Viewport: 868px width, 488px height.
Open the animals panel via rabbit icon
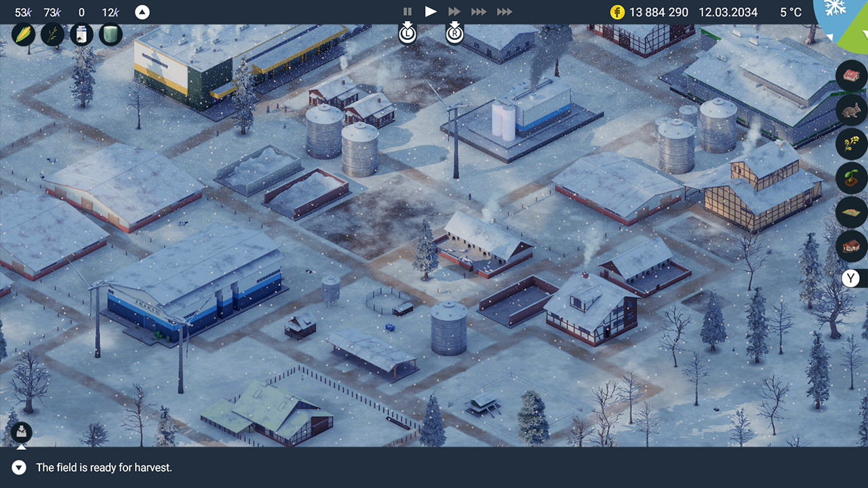coord(851,110)
